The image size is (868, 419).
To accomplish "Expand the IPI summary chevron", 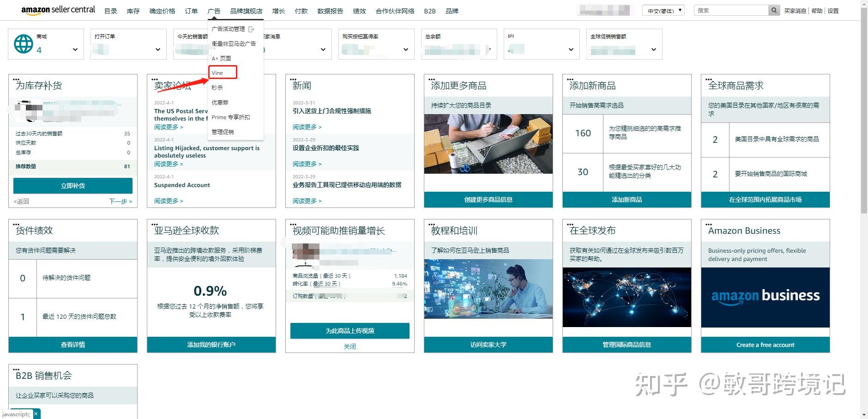I will [571, 49].
